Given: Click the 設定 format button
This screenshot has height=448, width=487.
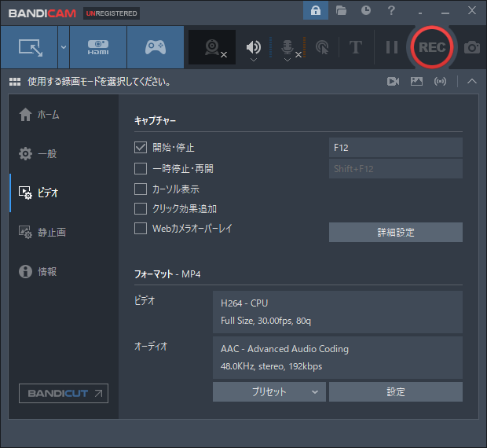Looking at the screenshot, I should point(396,391).
